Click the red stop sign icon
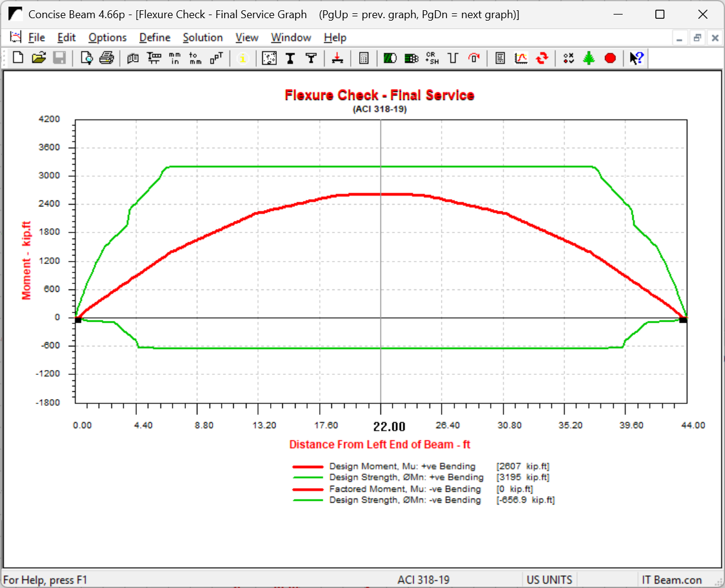The width and height of the screenshot is (725, 588). point(610,58)
